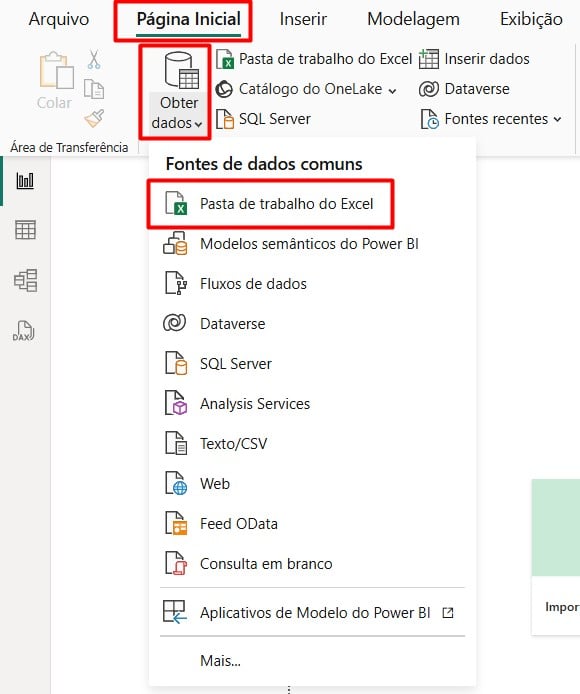Screen dimensions: 580x694
Task: Open the Inserir ribbon tab
Action: 303,19
